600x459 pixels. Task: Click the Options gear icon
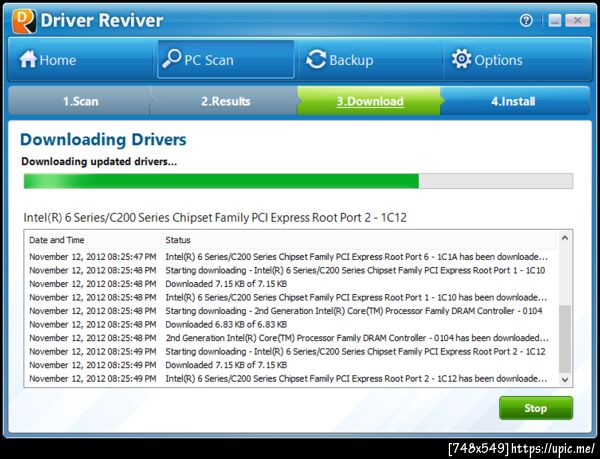461,59
